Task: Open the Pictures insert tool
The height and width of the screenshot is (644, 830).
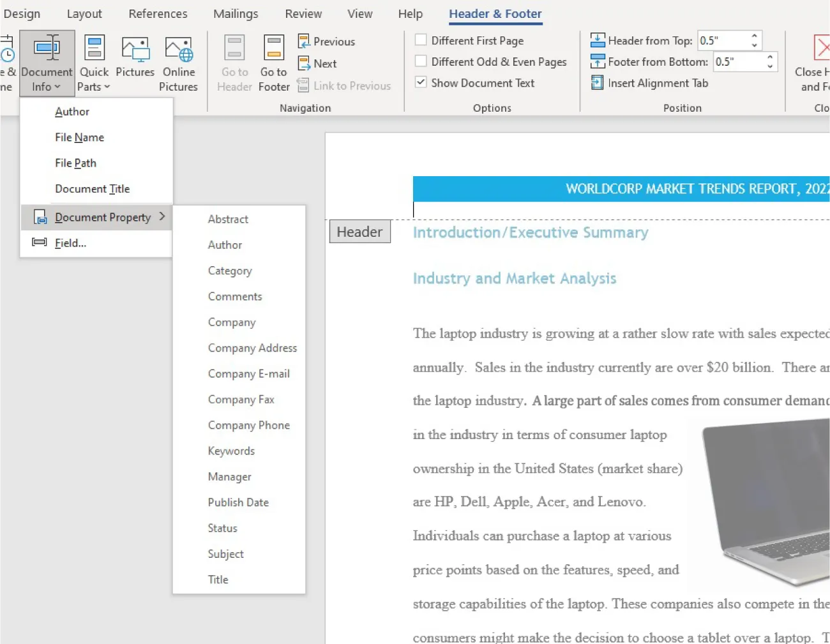Action: click(135, 61)
